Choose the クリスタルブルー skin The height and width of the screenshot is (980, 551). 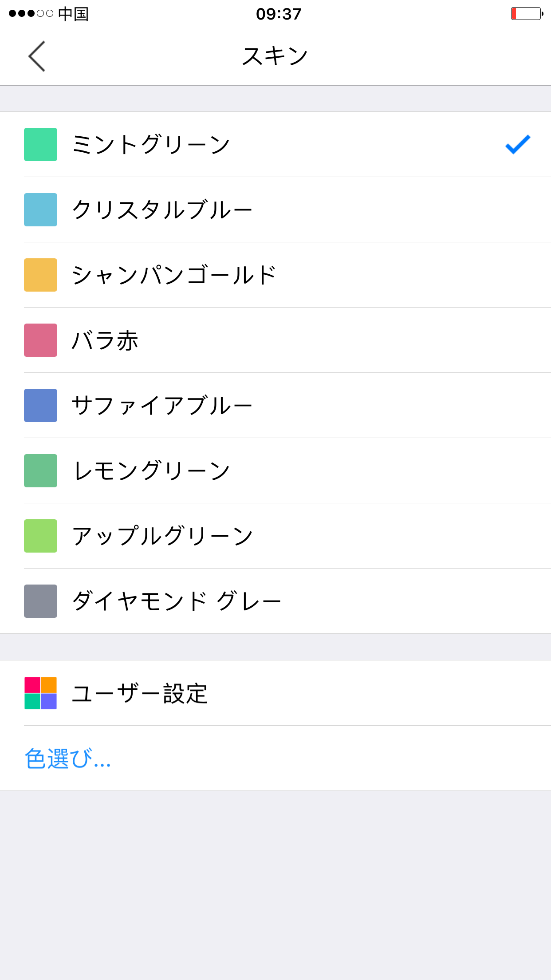point(275,209)
